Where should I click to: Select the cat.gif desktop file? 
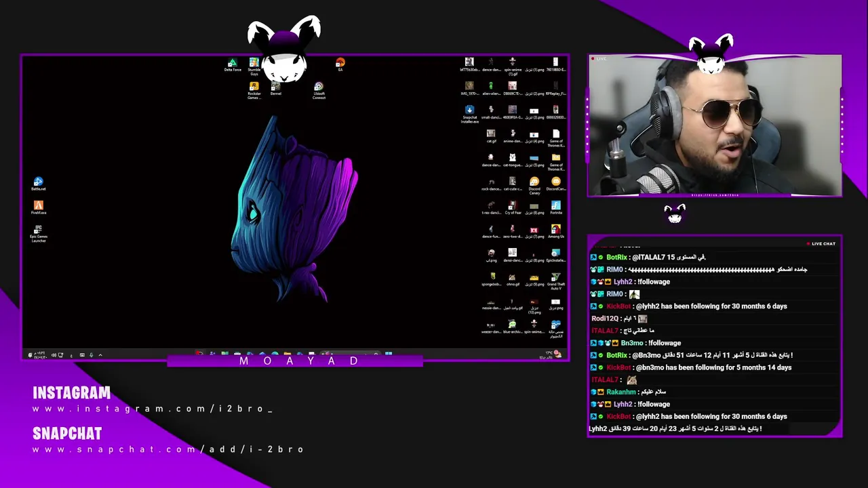[491, 136]
